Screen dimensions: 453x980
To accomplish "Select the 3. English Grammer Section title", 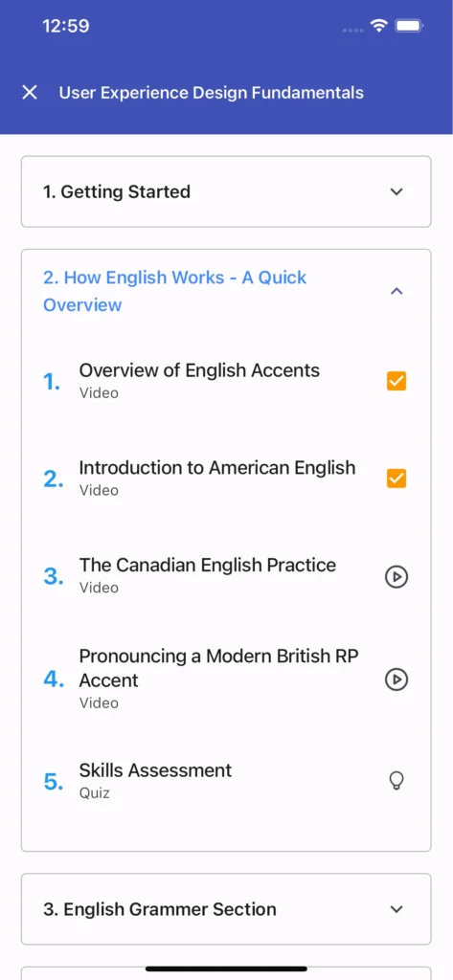I will click(160, 909).
